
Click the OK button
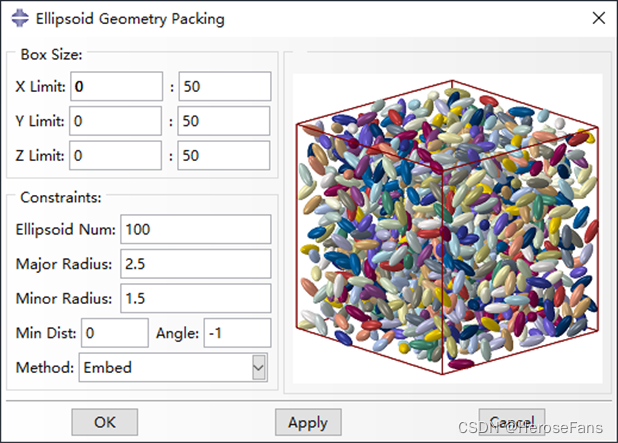[105, 422]
